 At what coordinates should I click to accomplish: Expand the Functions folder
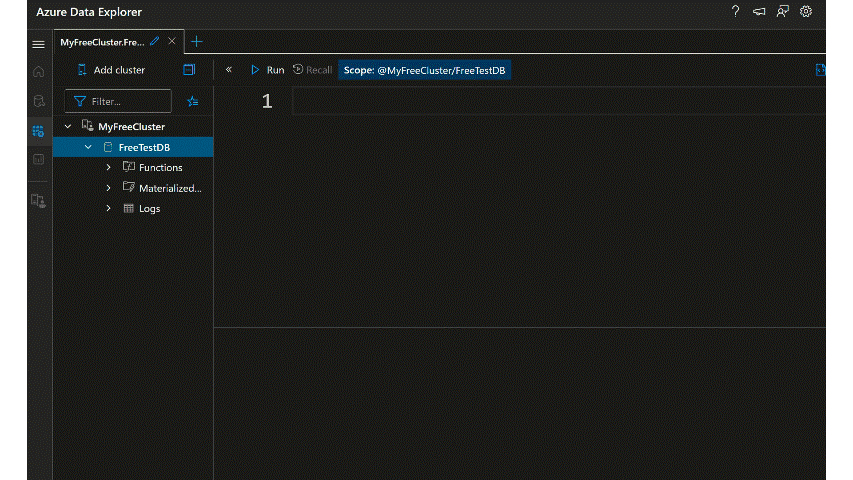(108, 167)
